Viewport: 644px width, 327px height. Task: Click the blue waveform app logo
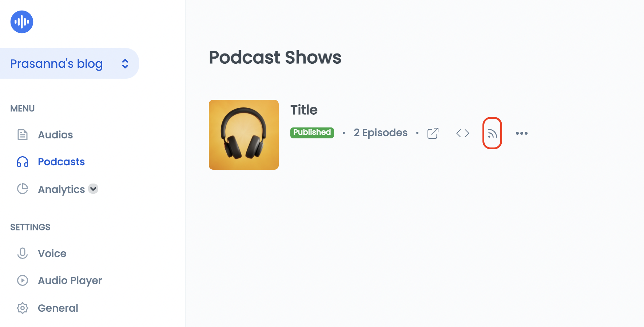click(x=22, y=22)
